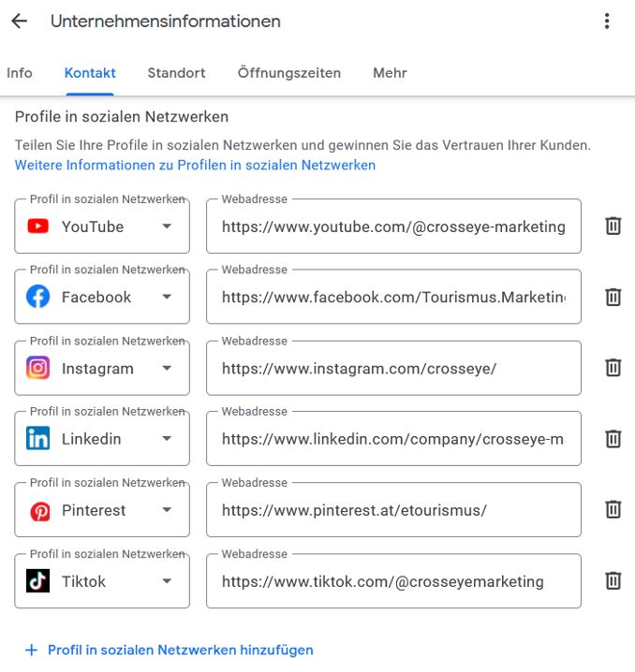Open the Öffnungszeiten tab
The height and width of the screenshot is (672, 635).
click(x=289, y=72)
